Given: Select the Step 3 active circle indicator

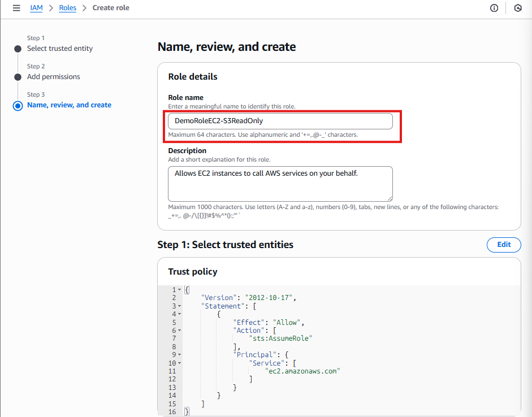Looking at the screenshot, I should pyautogui.click(x=18, y=106).
